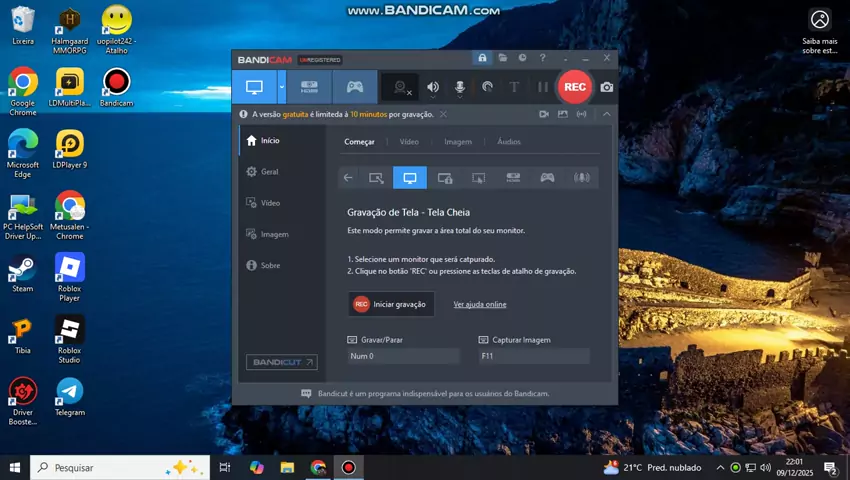850x480 pixels.
Task: Switch to the Áudios tab
Action: tap(508, 142)
